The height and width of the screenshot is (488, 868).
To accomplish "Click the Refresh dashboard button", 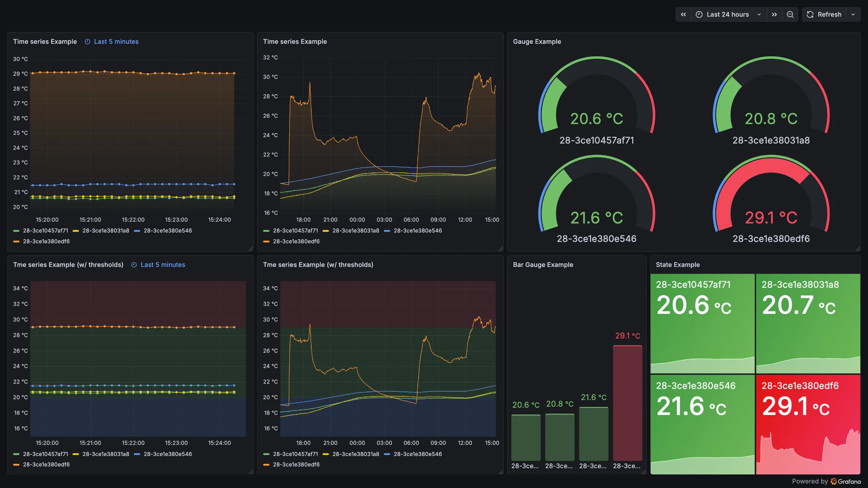I will [x=824, y=15].
